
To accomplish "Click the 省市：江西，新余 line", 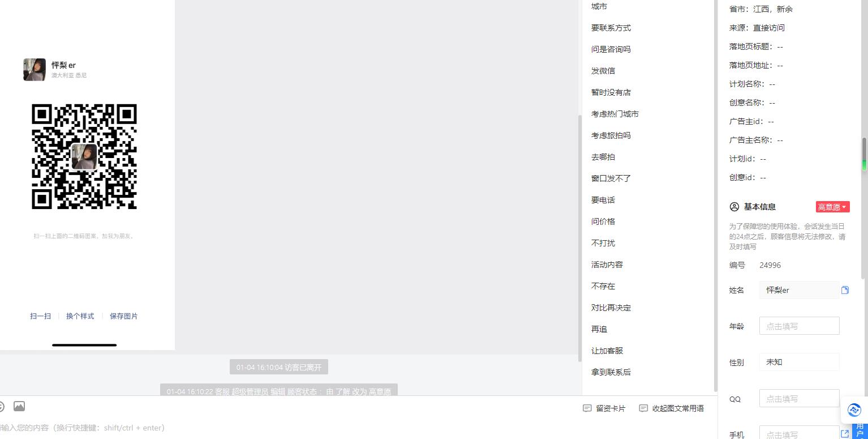I will (761, 9).
